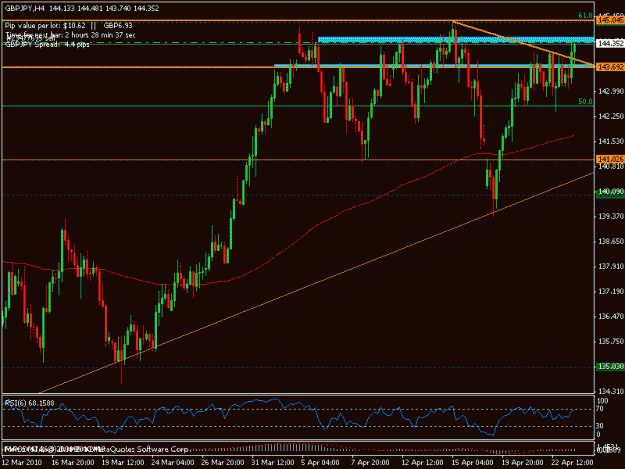625x469 pixels.
Task: Click the RSI 70 level label
Action: (x=600, y=409)
